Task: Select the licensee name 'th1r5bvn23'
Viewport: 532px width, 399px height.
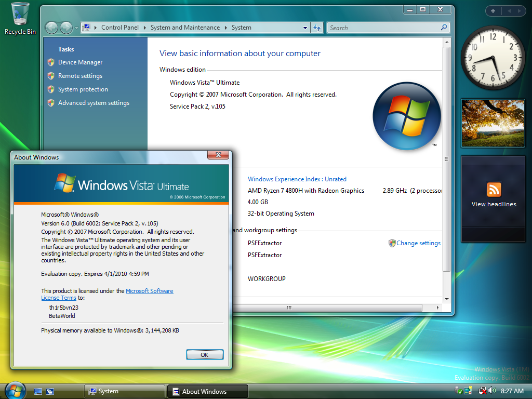Action: [64, 308]
